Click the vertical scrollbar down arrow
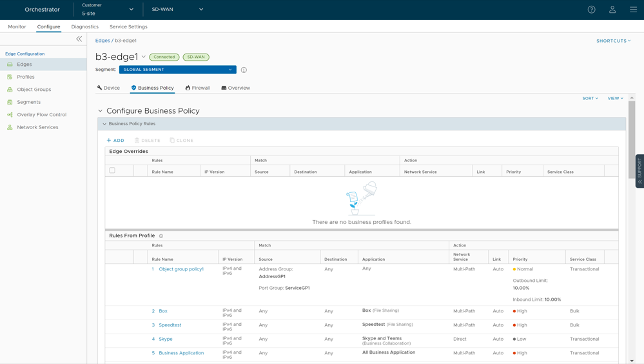Viewport: 644px width, 364px height. 632,361
